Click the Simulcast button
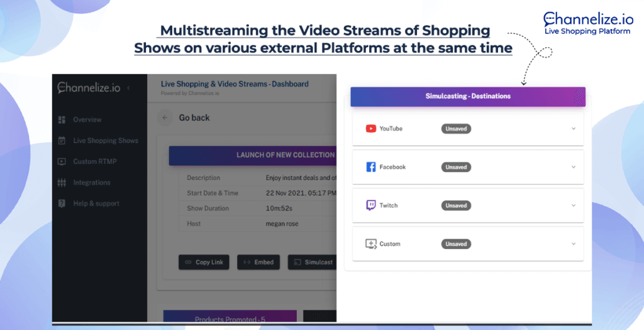Image resolution: width=644 pixels, height=330 pixels. 312,262
